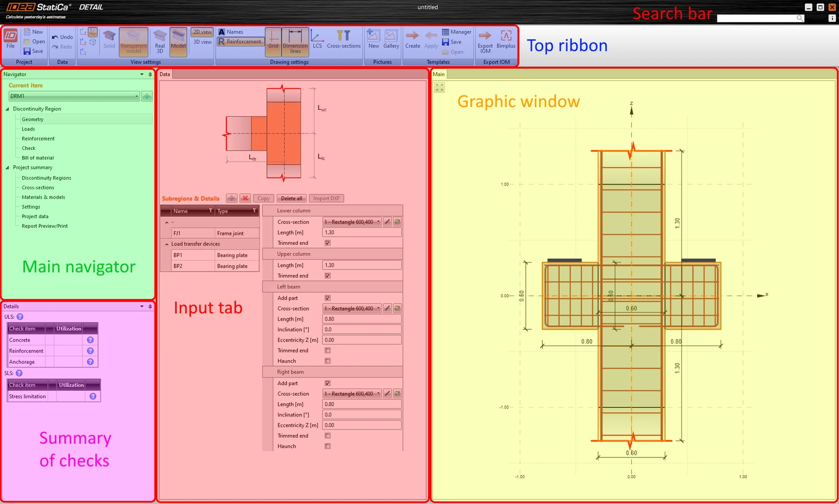
Task: Uncheck Lower column Trimmed end checkbox
Action: 328,243
